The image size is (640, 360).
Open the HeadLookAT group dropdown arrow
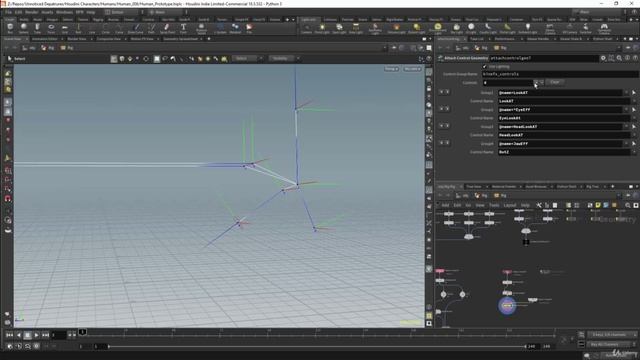pos(626,127)
